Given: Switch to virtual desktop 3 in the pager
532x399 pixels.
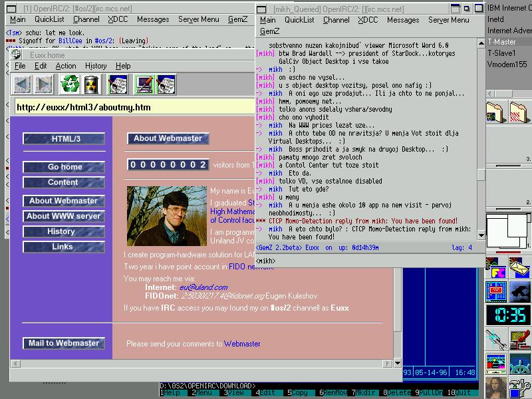Looking at the screenshot, I should pyautogui.click(x=508, y=146).
